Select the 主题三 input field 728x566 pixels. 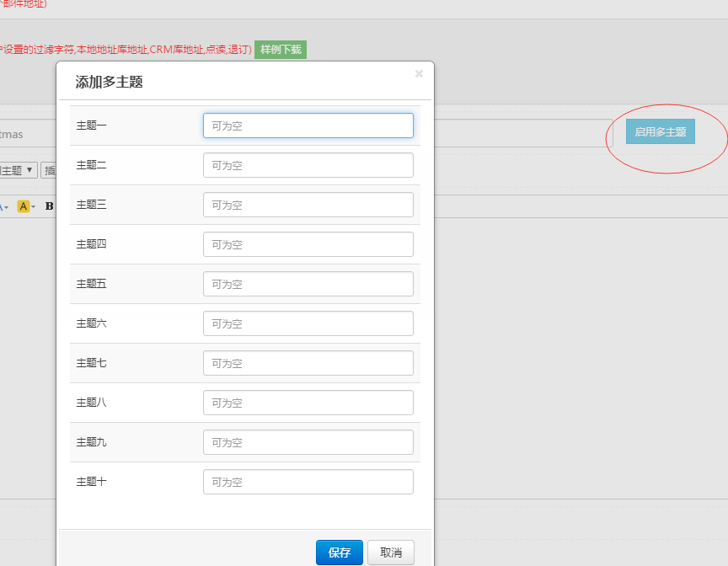[x=308, y=205]
